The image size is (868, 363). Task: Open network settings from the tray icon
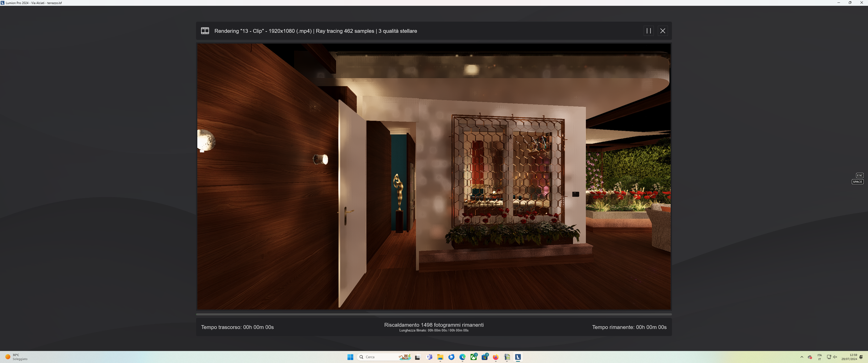point(829,357)
